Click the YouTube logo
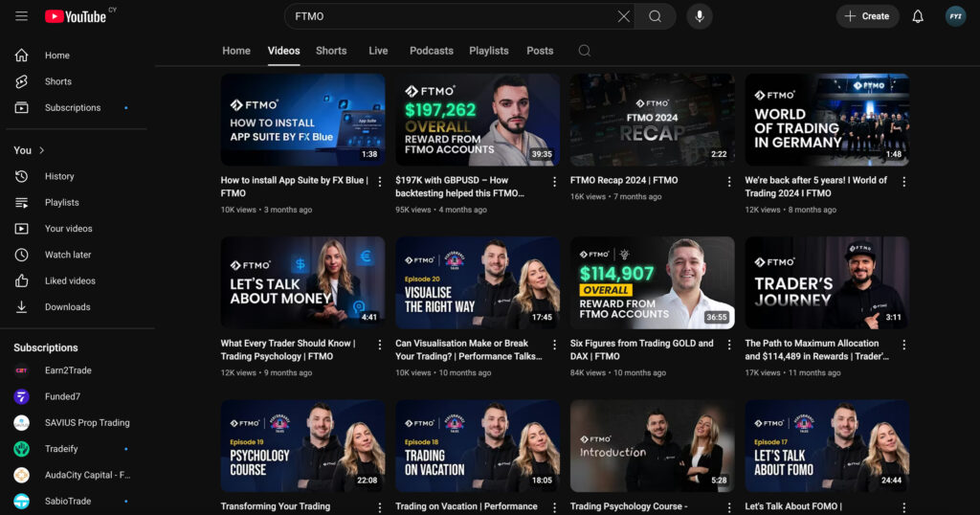 76,16
